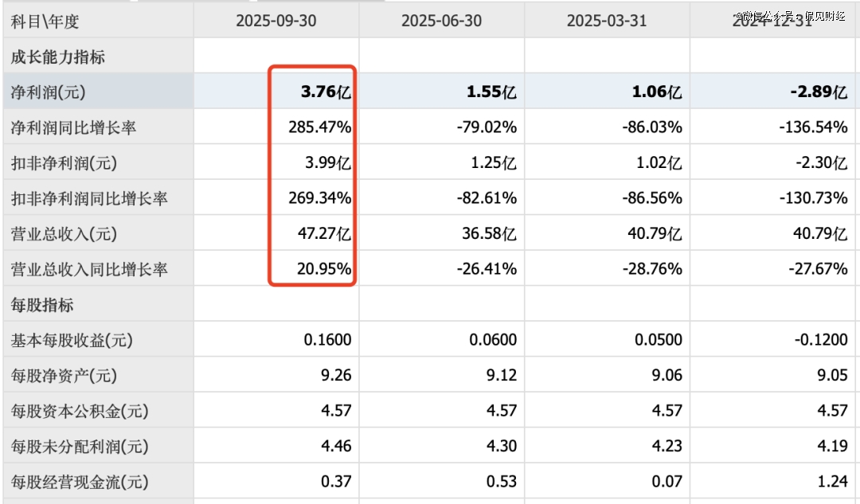This screenshot has width=860, height=504.
Task: Click the 净利润同比增长率 row label
Action: point(73,127)
